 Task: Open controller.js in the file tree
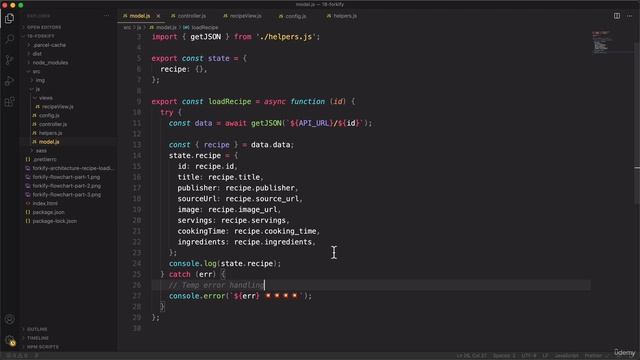pyautogui.click(x=53, y=124)
